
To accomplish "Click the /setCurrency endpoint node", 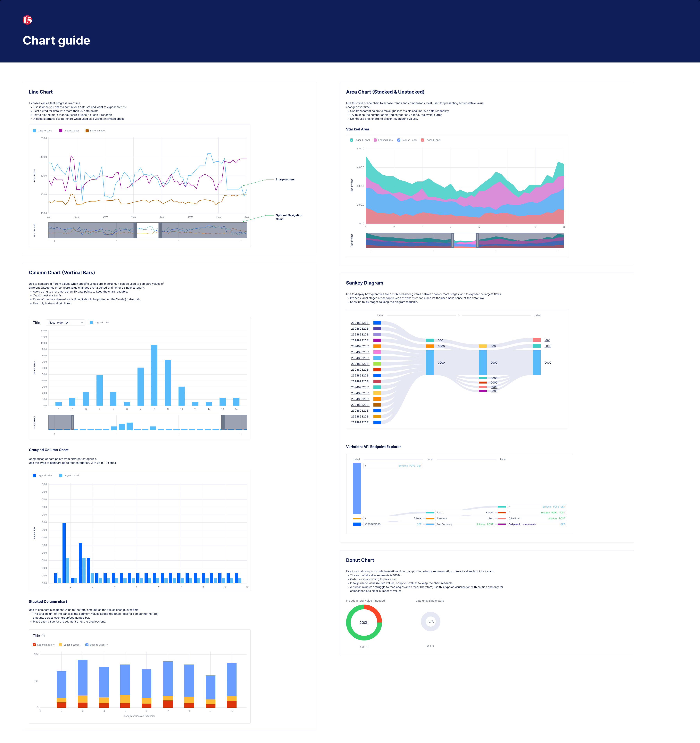I will tap(444, 524).
